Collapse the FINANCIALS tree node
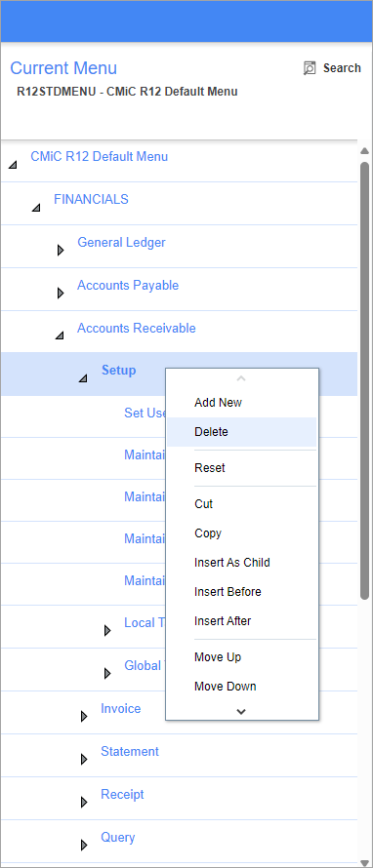The height and width of the screenshot is (868, 373). (36, 208)
